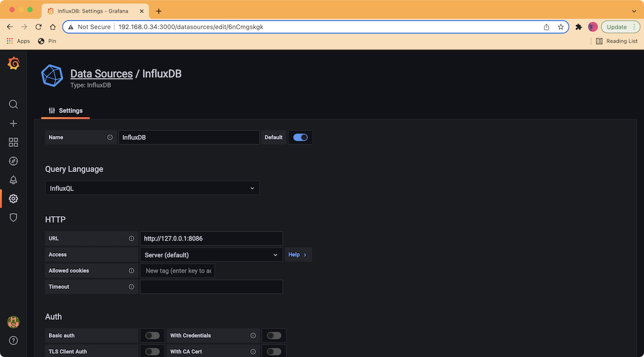Enable the With CA Cert switch
Screen dimensions: 644x357
click(274, 352)
